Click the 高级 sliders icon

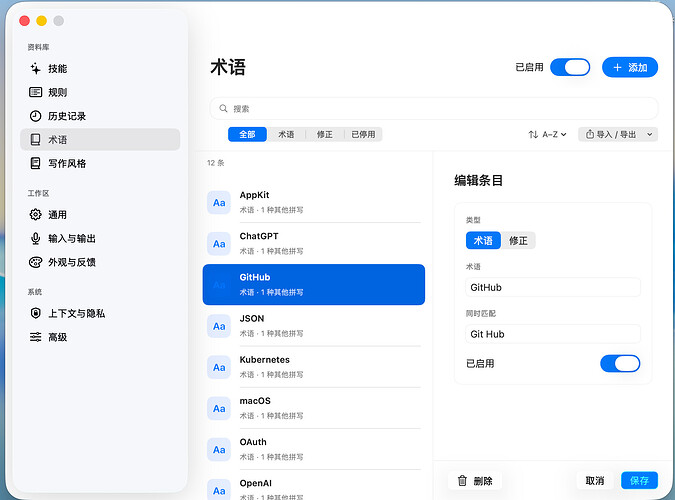(35, 337)
